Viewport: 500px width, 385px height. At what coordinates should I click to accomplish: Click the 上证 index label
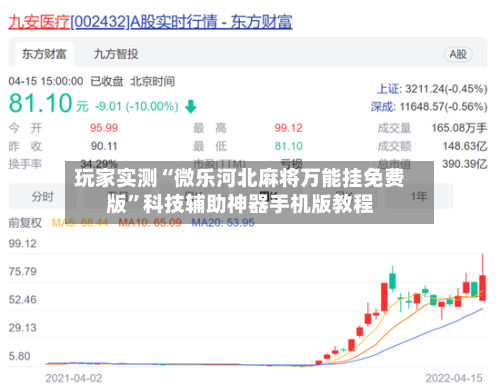[x=388, y=89]
